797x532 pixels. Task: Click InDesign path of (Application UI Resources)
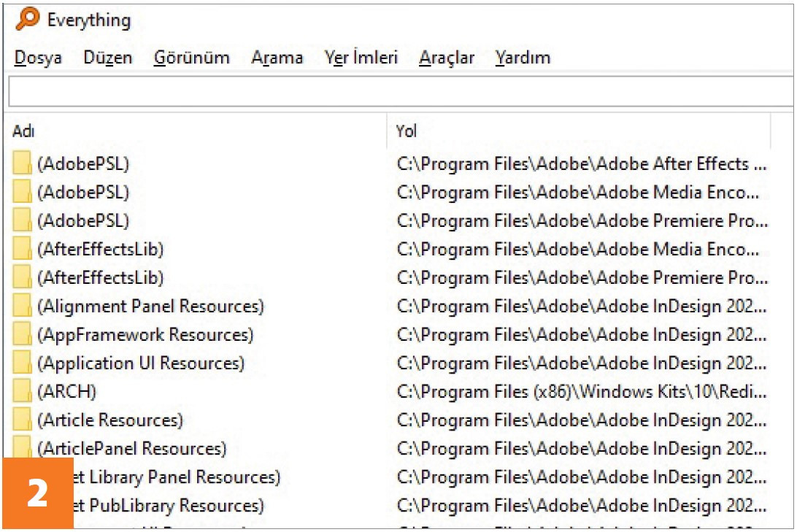pyautogui.click(x=582, y=363)
